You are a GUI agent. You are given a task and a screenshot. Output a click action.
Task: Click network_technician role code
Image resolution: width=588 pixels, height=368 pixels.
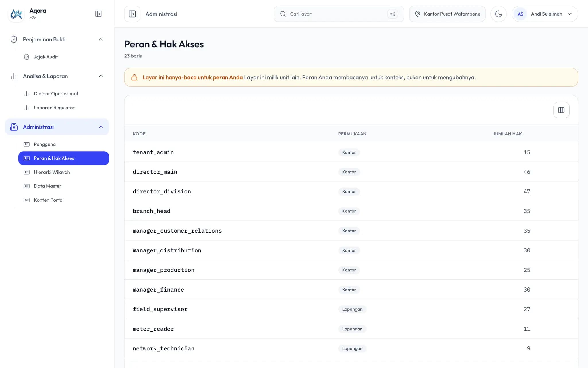point(163,348)
